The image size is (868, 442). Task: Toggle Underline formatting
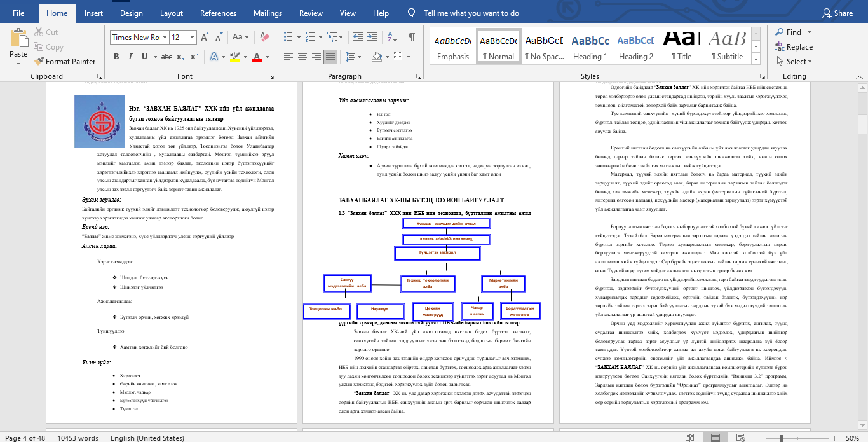pyautogui.click(x=144, y=57)
